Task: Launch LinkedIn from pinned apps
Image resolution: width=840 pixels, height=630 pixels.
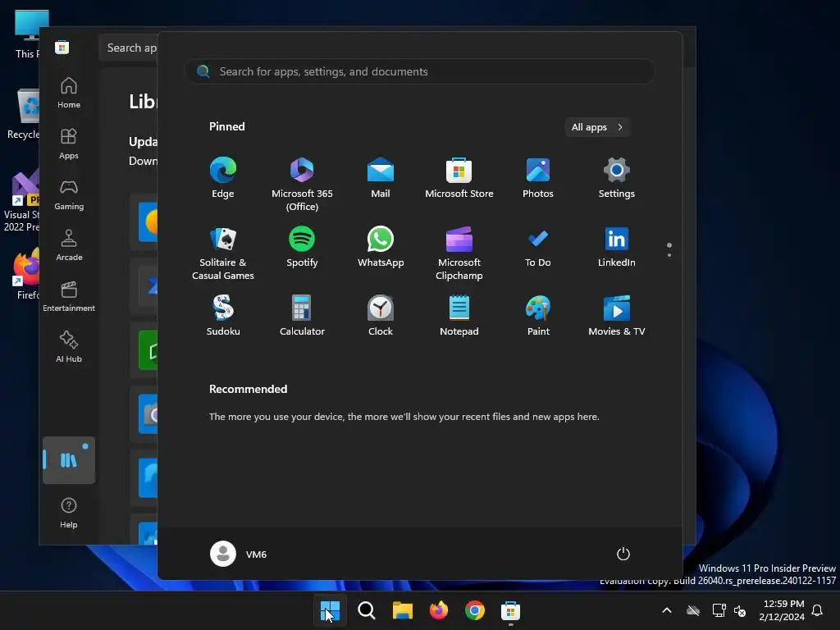Action: (617, 247)
